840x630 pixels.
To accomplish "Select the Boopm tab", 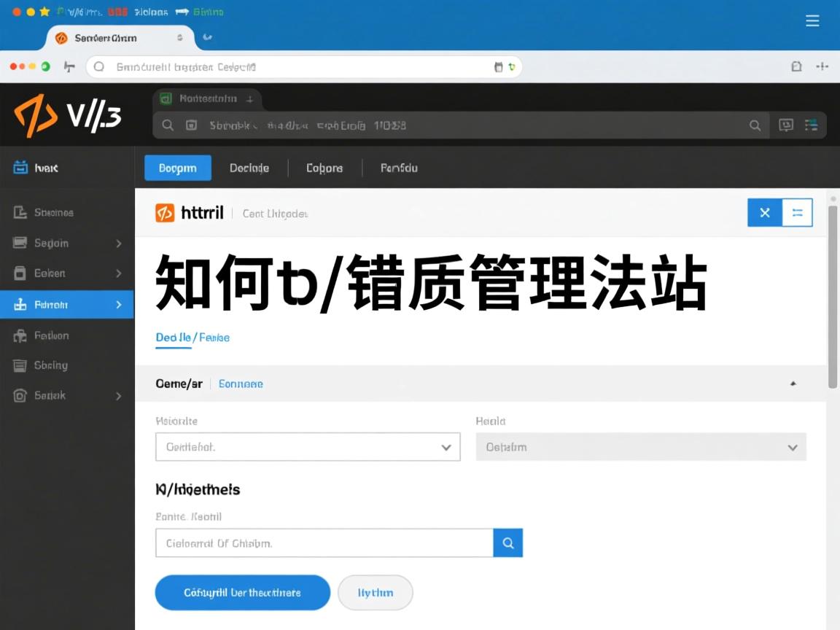I will pos(177,168).
